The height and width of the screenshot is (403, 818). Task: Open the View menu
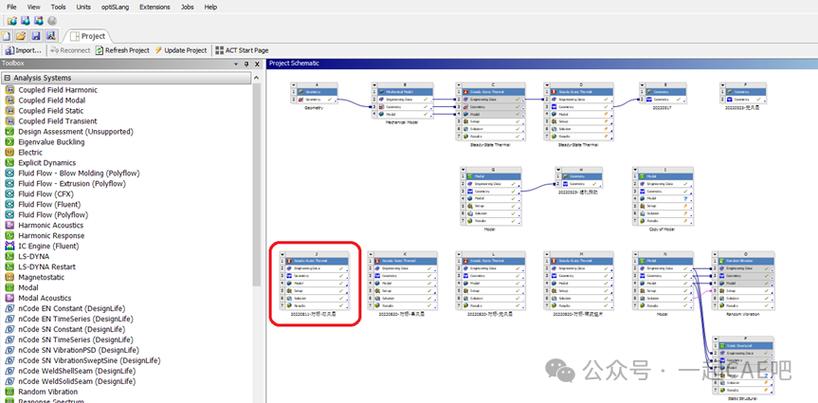pyautogui.click(x=34, y=7)
